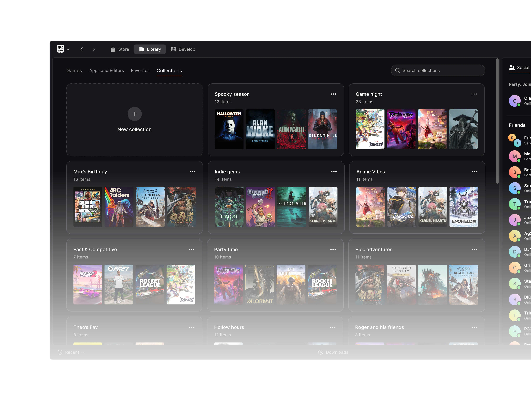Open Honkai Star Rail thumbnail
Viewport: 531px width, 420px height.
click(x=402, y=207)
